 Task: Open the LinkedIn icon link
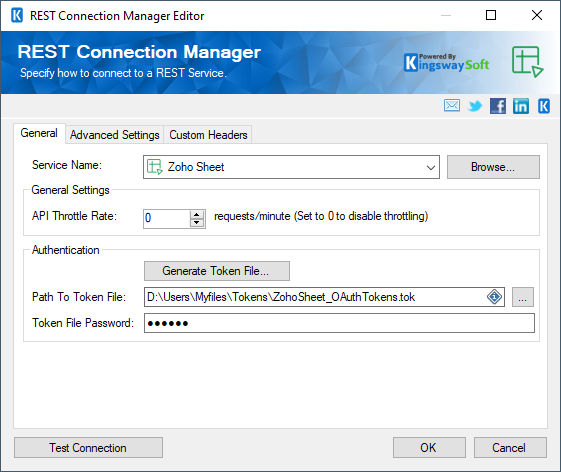pos(521,106)
